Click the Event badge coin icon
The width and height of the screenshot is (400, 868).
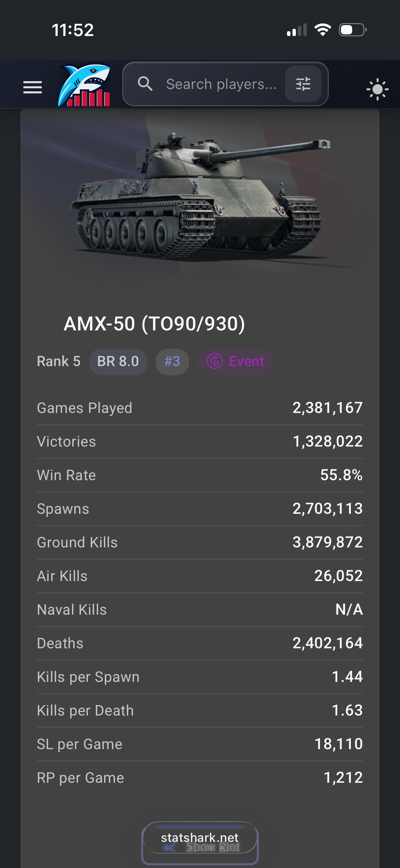click(215, 361)
